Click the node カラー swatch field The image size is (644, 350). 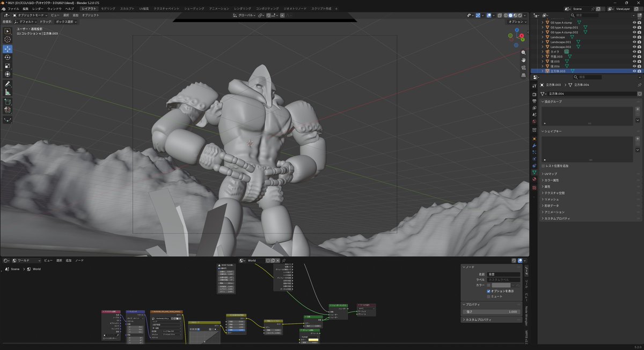pos(502,285)
